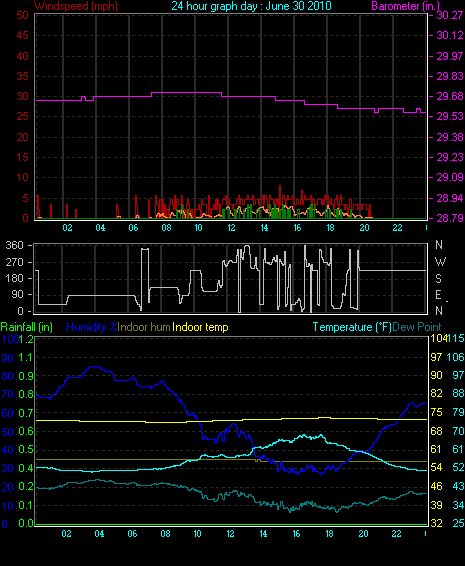Select the magenta "Barometer (in.)" axis label
The height and width of the screenshot is (566, 465).
(405, 6)
